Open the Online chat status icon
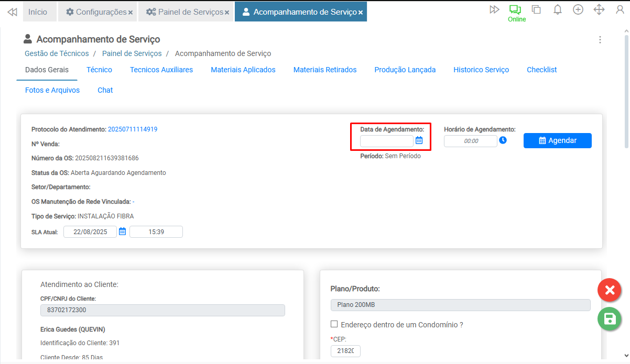This screenshot has width=630, height=364. pos(516,10)
